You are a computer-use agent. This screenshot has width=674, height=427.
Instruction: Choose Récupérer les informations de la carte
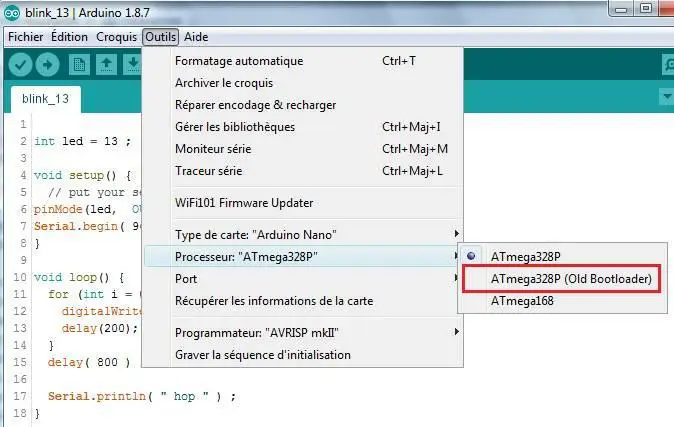pyautogui.click(x=303, y=301)
